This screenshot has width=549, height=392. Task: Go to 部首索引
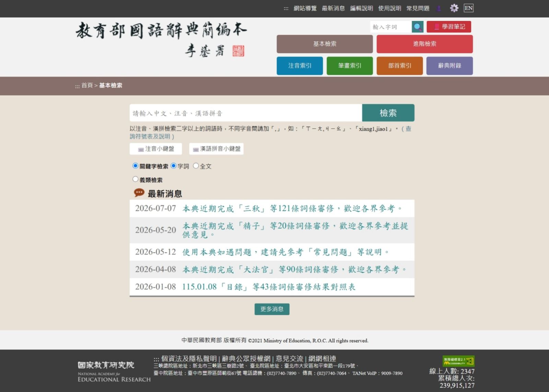tap(400, 66)
